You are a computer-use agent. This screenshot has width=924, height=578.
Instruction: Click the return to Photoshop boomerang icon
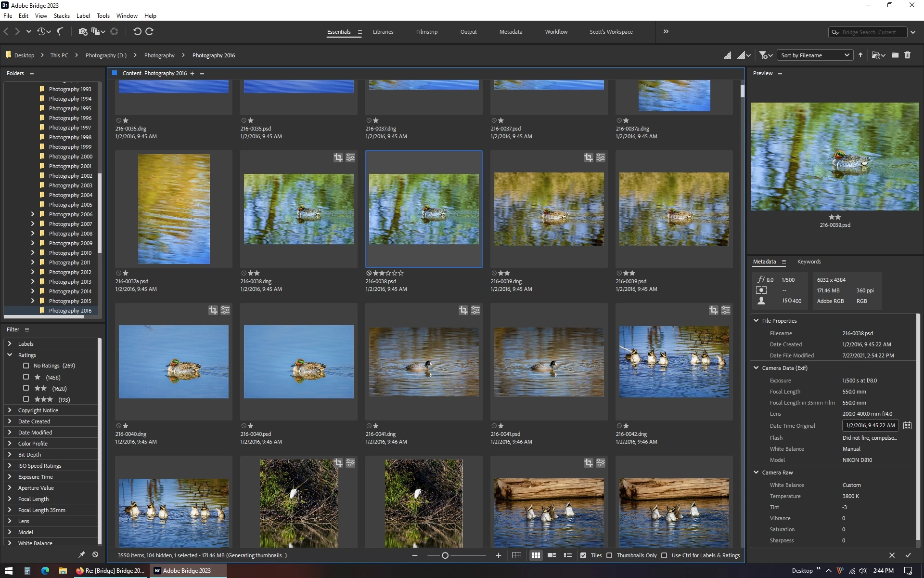pyautogui.click(x=60, y=32)
